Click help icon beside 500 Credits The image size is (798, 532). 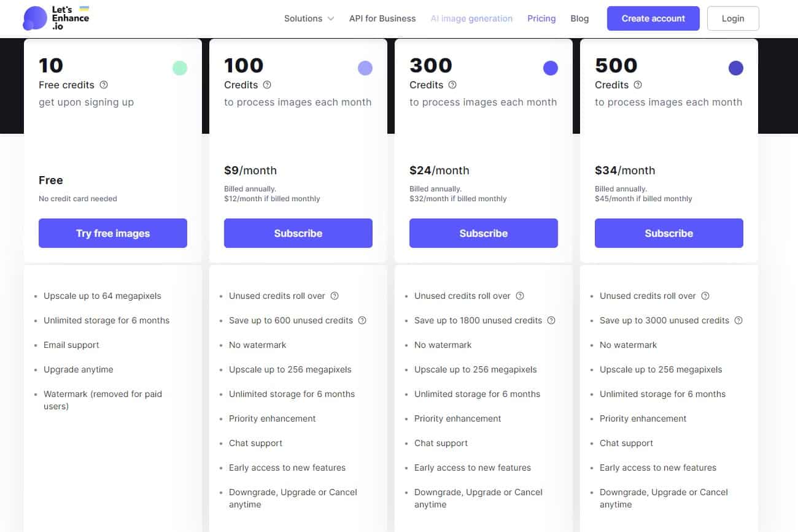638,85
